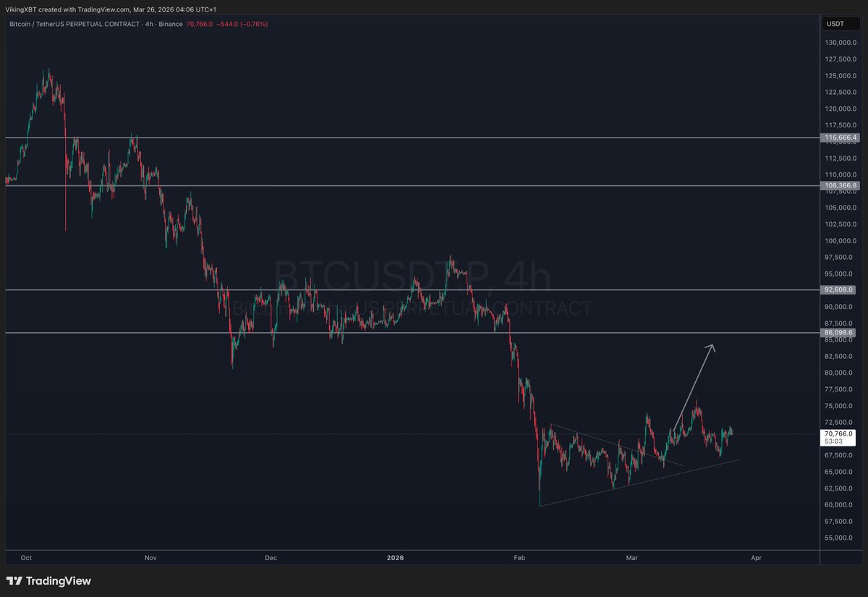868x597 pixels.
Task: Click the 105,000.0 price axis label
Action: pyautogui.click(x=841, y=208)
